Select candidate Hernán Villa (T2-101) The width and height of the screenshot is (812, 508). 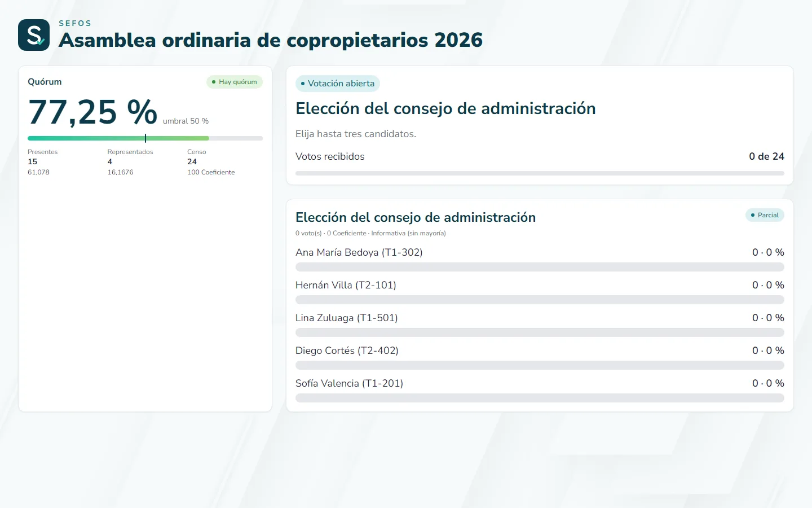click(x=346, y=285)
